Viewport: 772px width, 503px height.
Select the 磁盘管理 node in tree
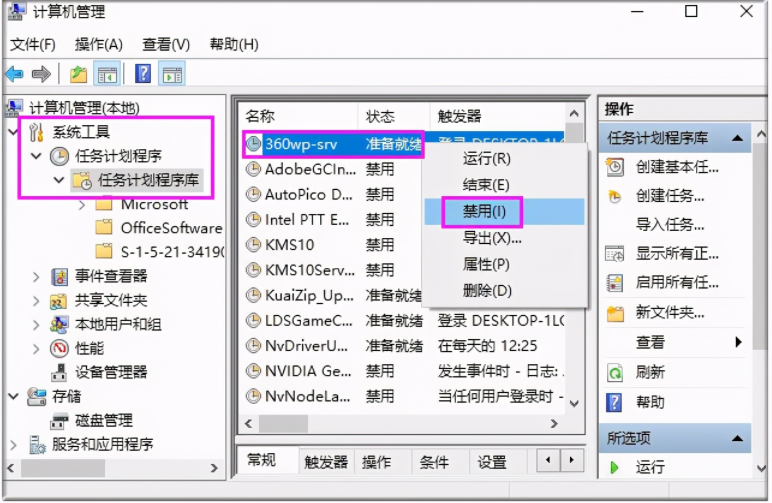pos(103,420)
